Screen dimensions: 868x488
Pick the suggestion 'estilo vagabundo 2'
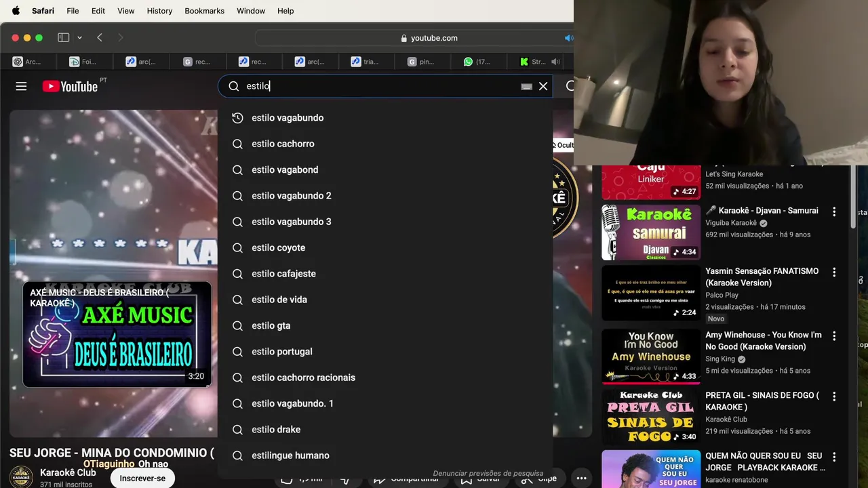tap(385, 196)
